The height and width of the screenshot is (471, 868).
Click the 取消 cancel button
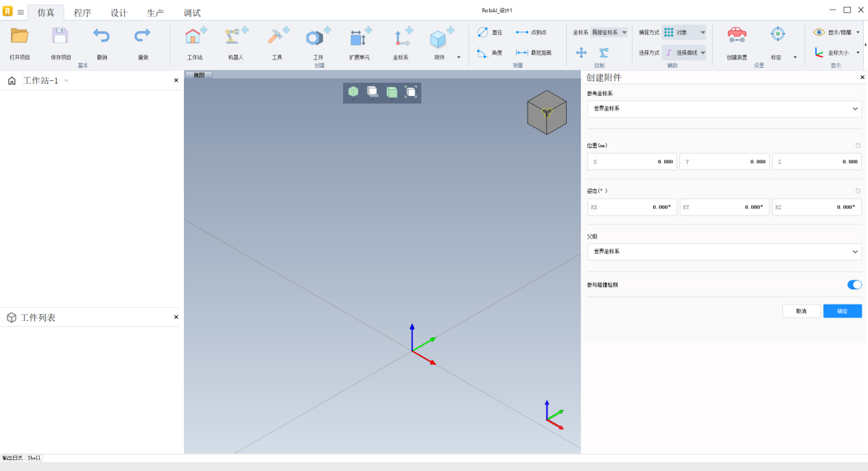coord(801,311)
